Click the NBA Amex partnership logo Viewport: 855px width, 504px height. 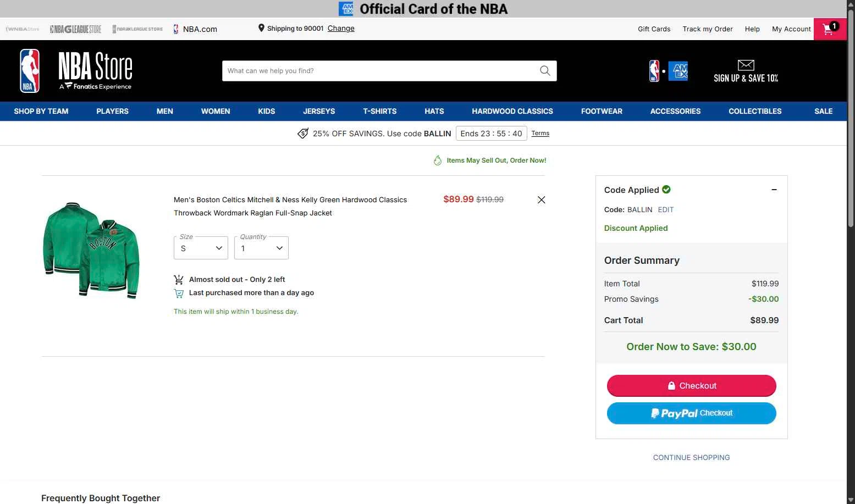pos(669,71)
